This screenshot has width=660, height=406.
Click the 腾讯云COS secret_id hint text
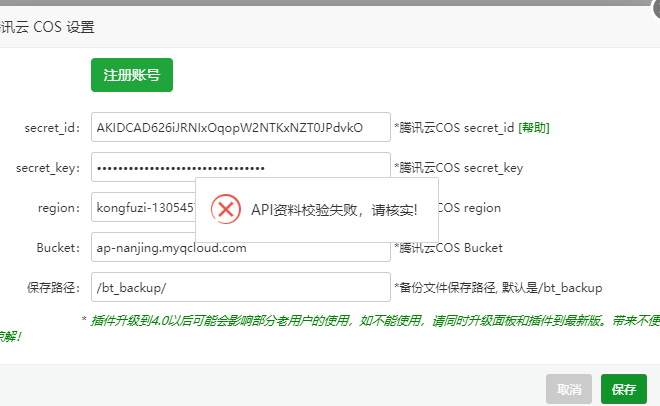pyautogui.click(x=454, y=127)
